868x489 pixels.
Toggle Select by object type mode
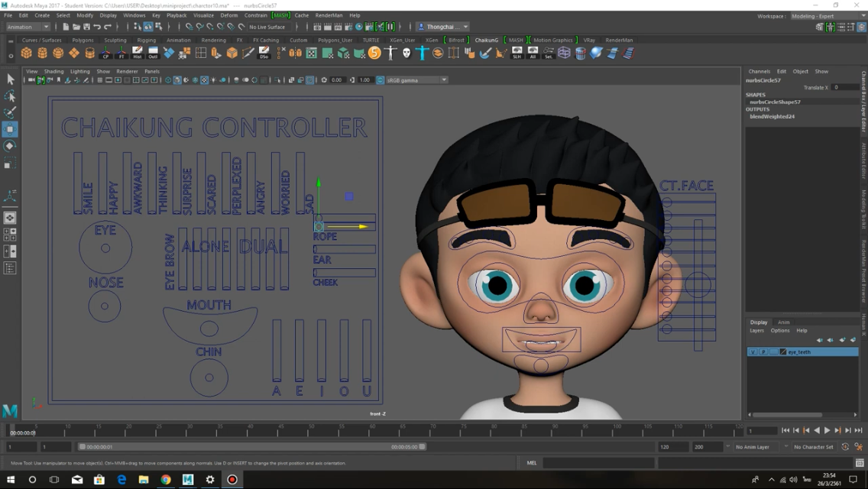pos(148,27)
